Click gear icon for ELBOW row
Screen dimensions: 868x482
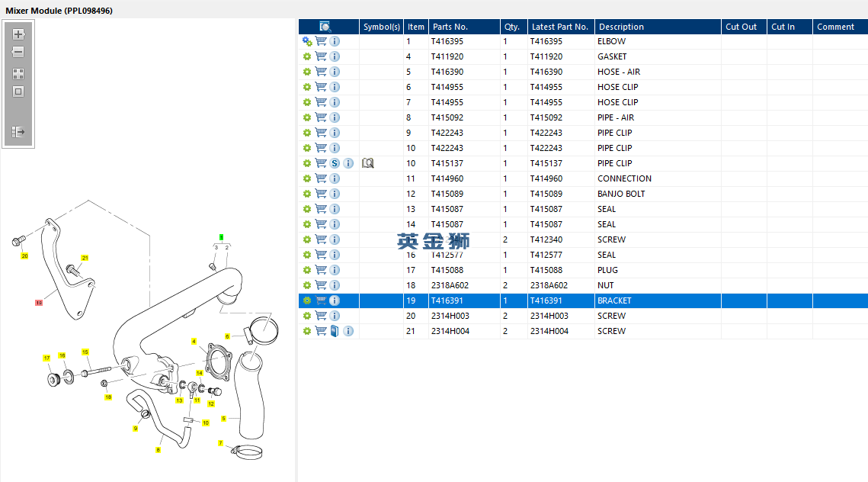(x=306, y=41)
